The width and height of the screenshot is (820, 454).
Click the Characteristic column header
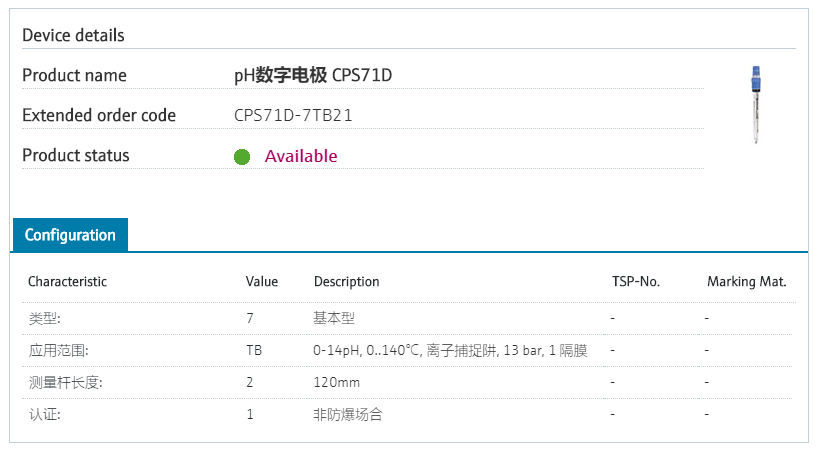(x=67, y=282)
